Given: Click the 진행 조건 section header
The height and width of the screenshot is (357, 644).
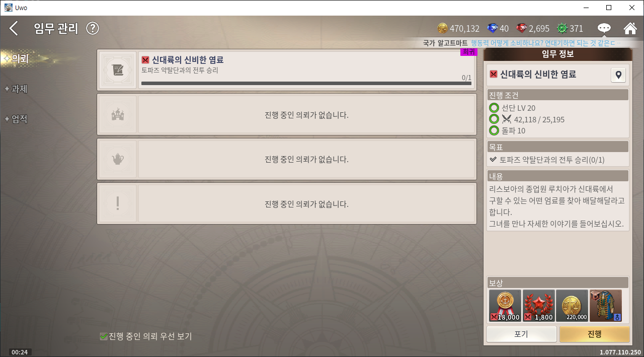Looking at the screenshot, I should point(558,95).
